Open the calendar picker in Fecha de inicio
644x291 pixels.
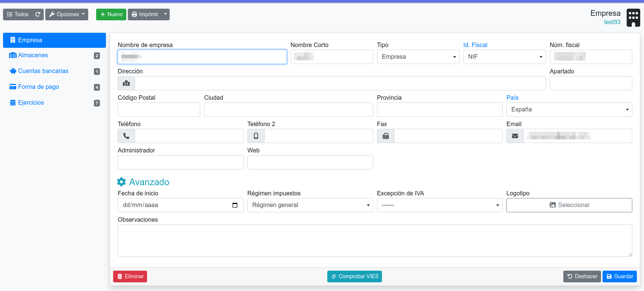pos(235,205)
